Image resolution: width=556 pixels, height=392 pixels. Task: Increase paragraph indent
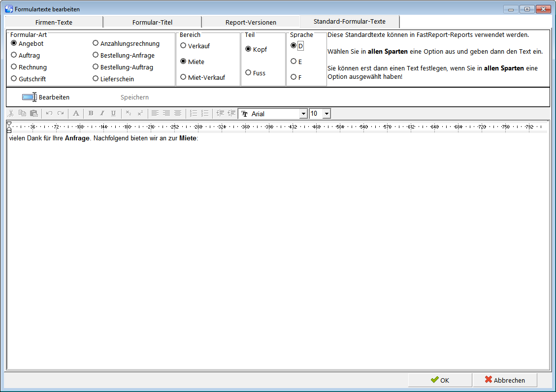coord(220,113)
